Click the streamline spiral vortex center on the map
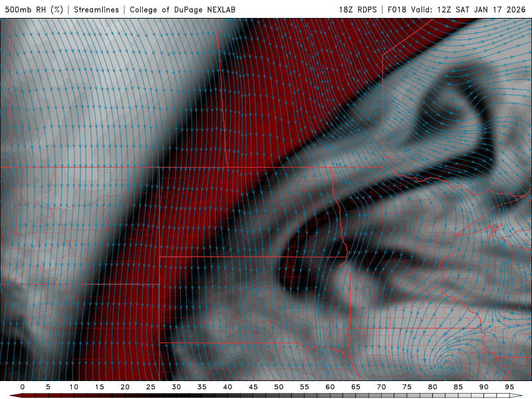The width and height of the screenshot is (532, 399). (x=447, y=364)
